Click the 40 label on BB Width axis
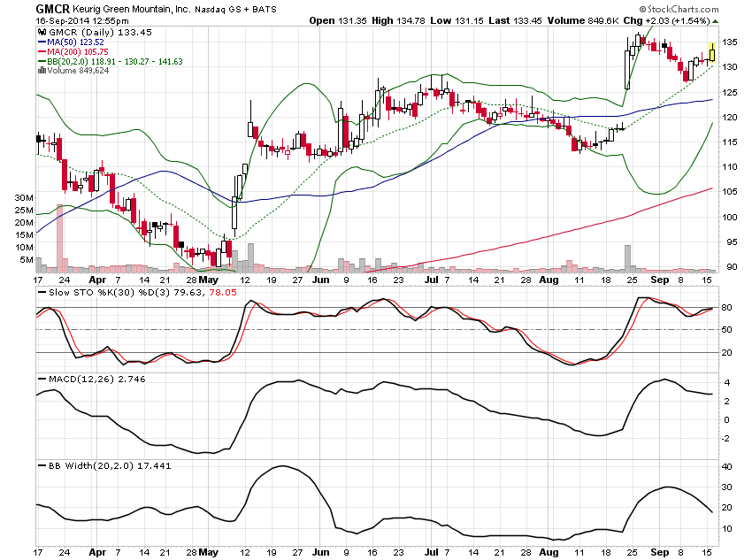Viewport: 752px width, 560px height. (726, 467)
